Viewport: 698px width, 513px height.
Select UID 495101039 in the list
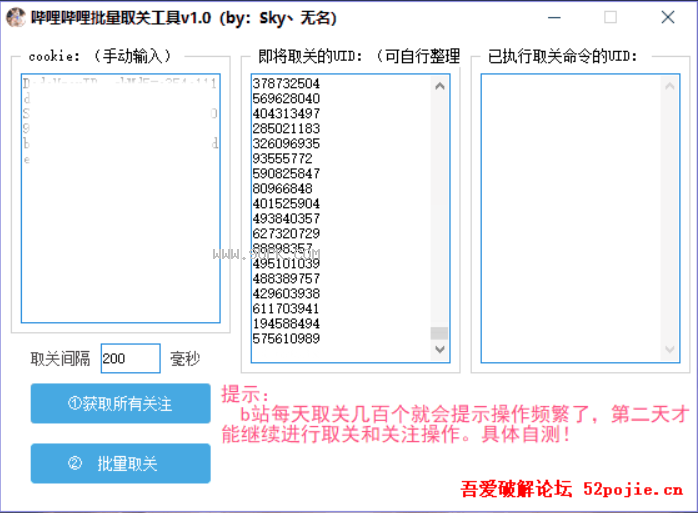click(286, 264)
